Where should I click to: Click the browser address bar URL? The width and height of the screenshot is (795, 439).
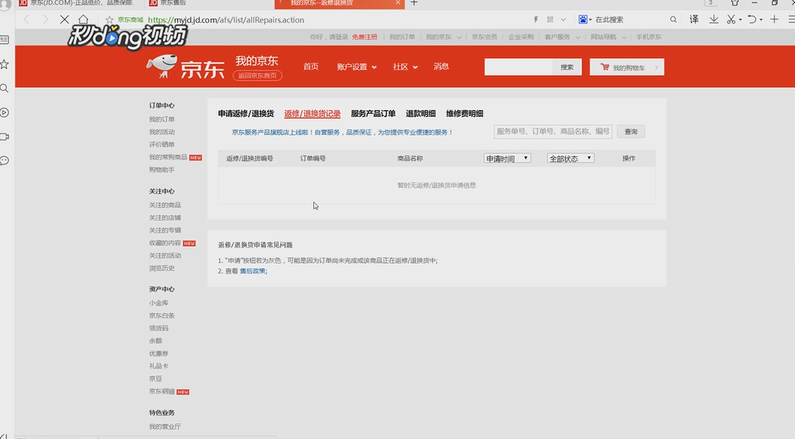coord(226,20)
